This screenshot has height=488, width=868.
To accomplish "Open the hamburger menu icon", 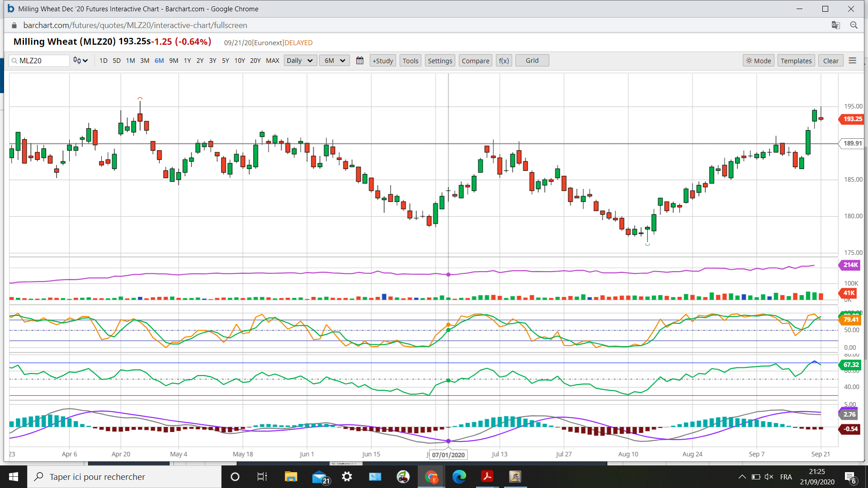I will pyautogui.click(x=852, y=61).
